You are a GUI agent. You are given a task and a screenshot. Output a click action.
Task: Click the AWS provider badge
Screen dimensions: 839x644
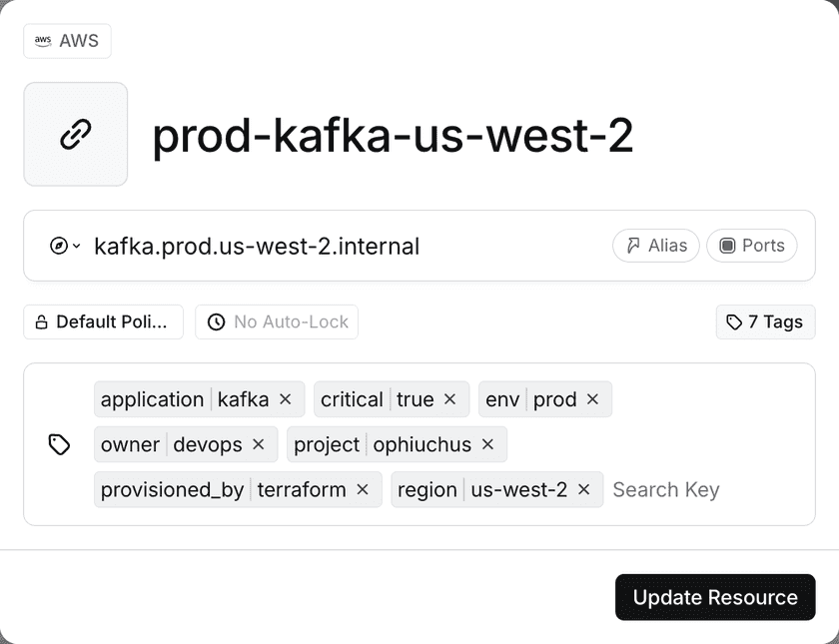(66, 41)
